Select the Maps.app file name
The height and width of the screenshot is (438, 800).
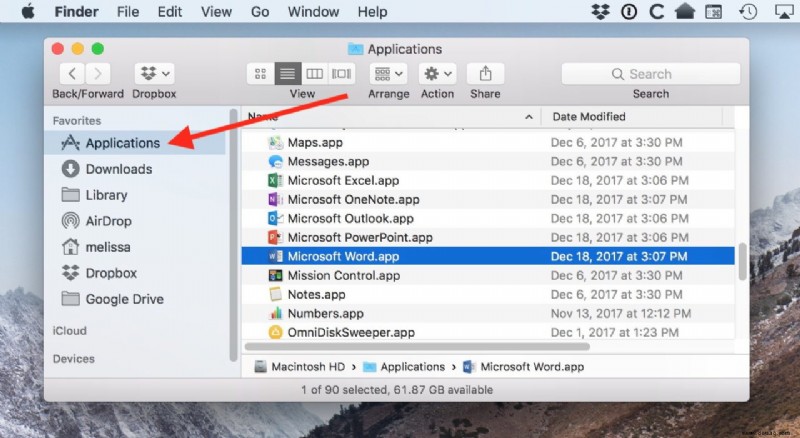coord(315,142)
